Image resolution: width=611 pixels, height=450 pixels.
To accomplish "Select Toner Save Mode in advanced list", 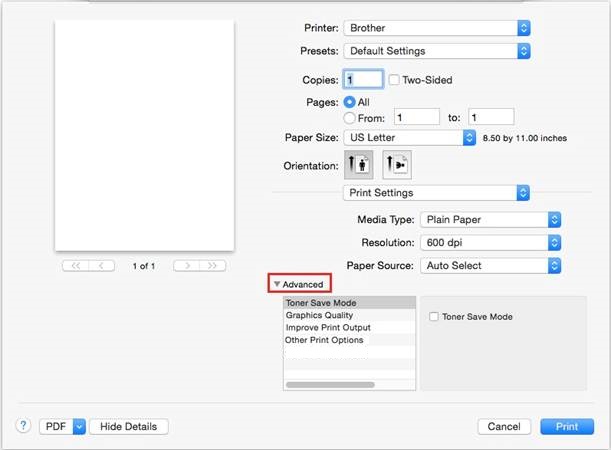I will coord(350,303).
